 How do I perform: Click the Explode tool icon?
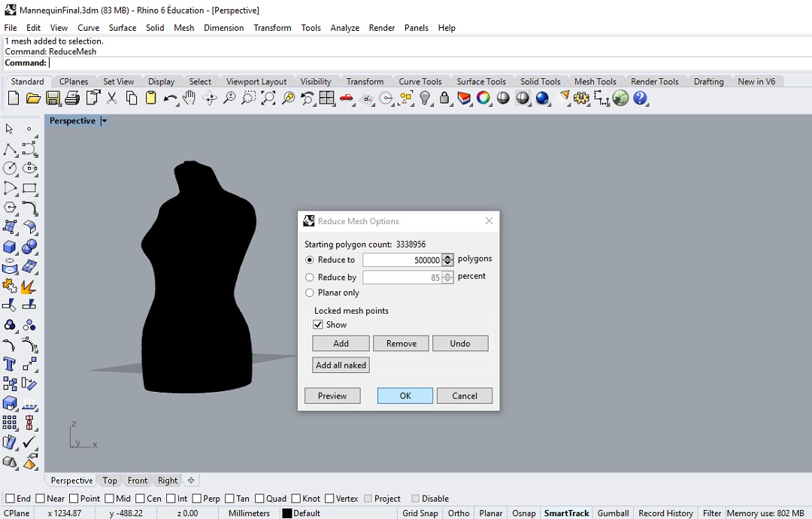tap(29, 287)
